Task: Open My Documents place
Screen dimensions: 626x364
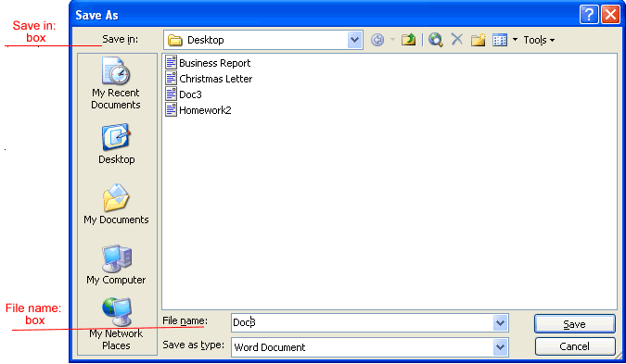Action: pos(116,204)
